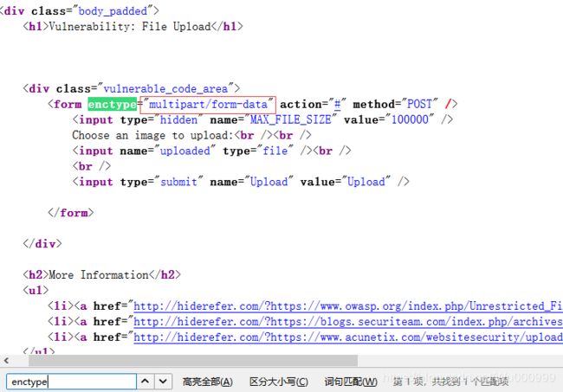
Task: Click the "MAX_FILE_SIZE" name value
Action: click(290, 119)
